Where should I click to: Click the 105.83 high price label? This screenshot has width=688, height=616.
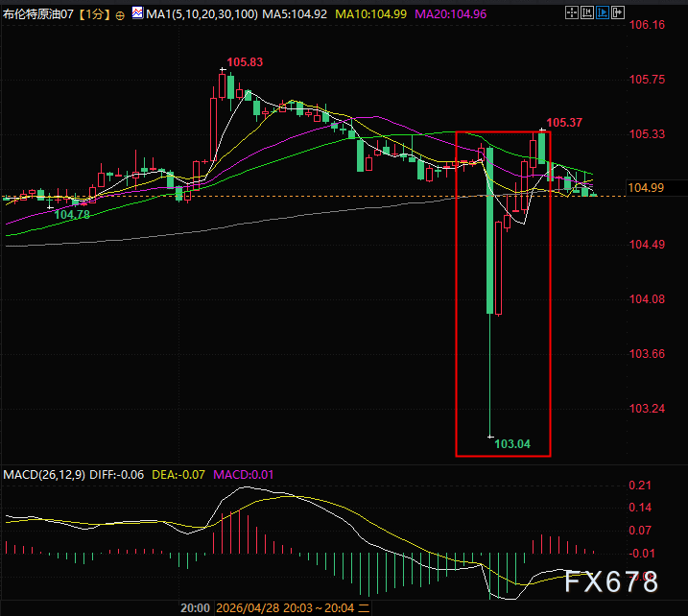[245, 62]
